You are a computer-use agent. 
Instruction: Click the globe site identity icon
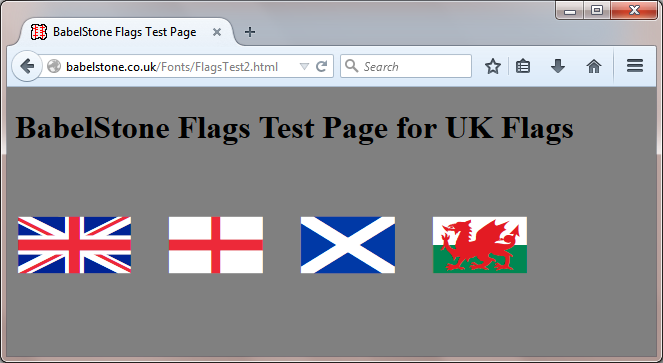54,66
